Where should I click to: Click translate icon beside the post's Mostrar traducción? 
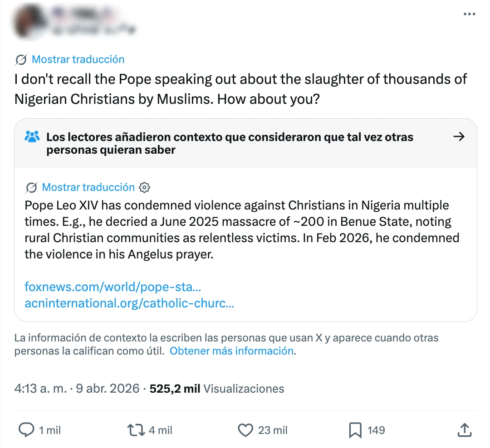pos(21,59)
